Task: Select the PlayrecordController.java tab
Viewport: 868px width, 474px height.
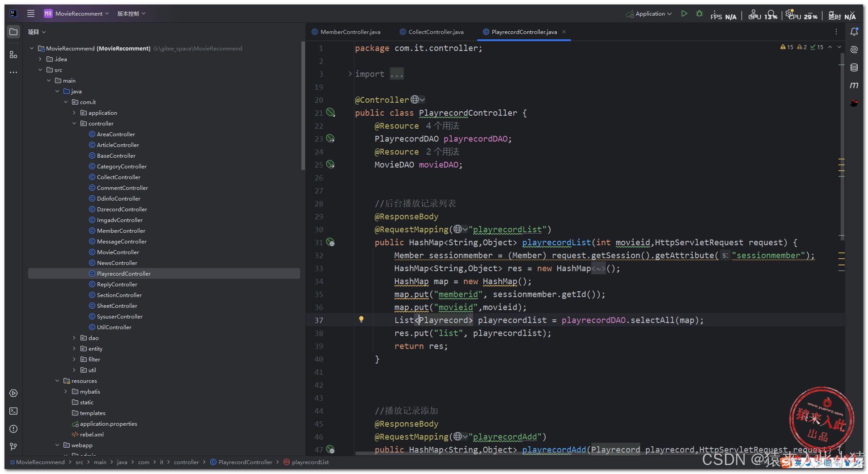Action: click(524, 32)
